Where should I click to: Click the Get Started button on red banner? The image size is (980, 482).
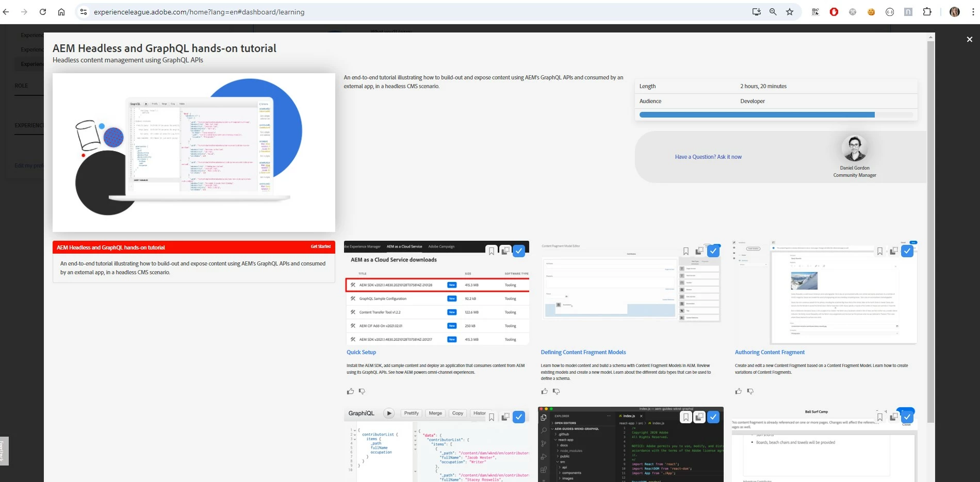[321, 246]
